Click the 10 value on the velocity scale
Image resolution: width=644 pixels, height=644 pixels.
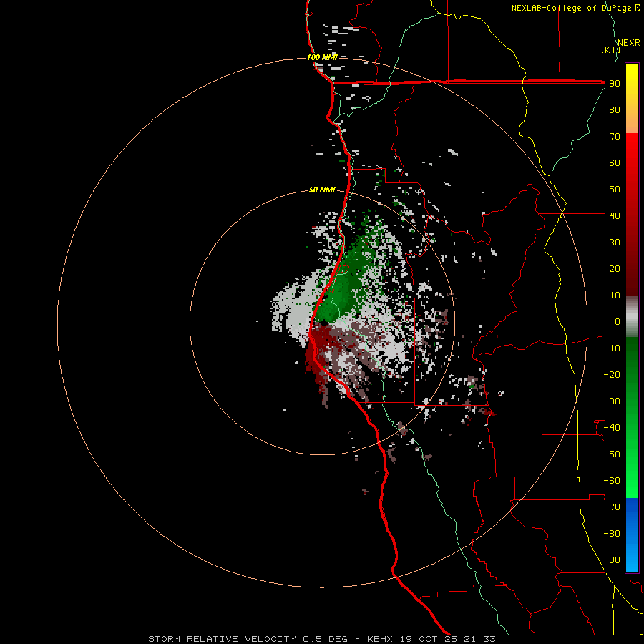pos(615,296)
